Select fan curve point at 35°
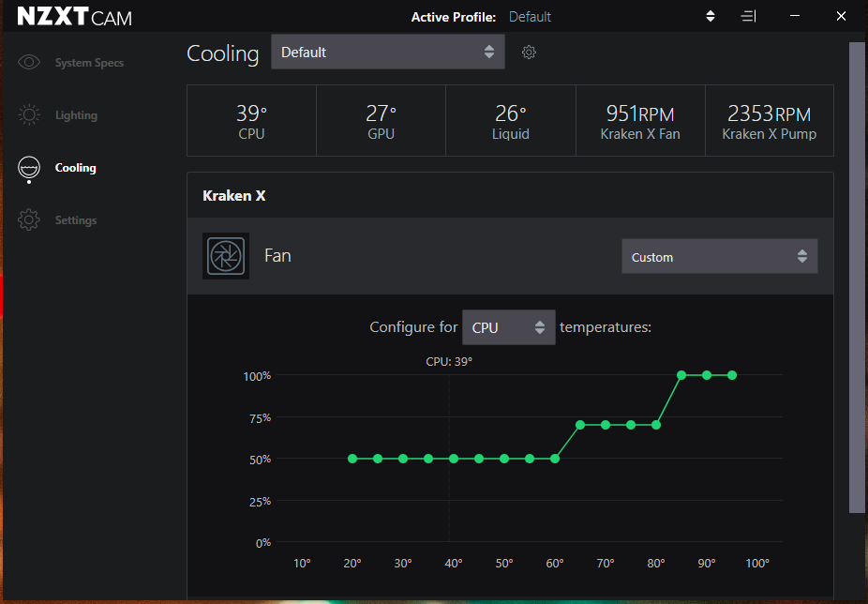The height and width of the screenshot is (604, 868). click(428, 459)
